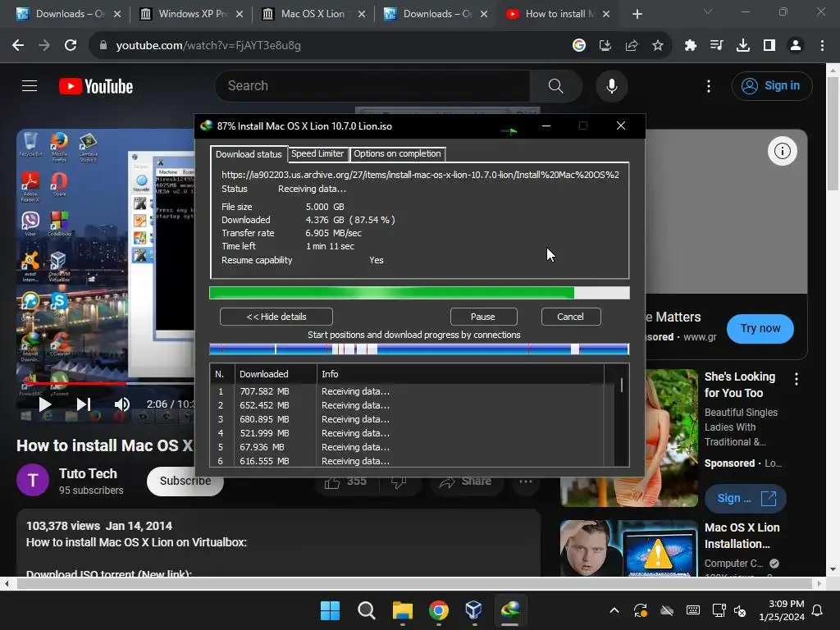Click YouTube search input field

tap(373, 85)
